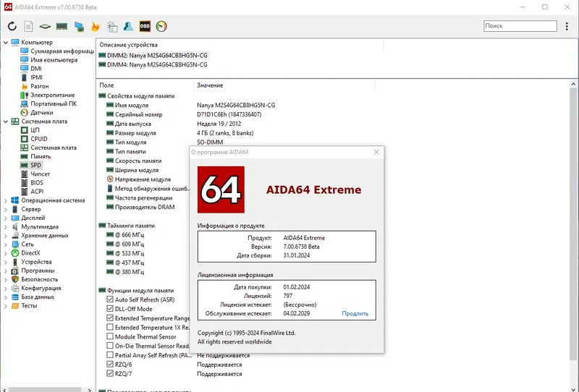Screen dimensions: 579x392
Task: Expand Хранение данных tree node
Action: (6, 236)
